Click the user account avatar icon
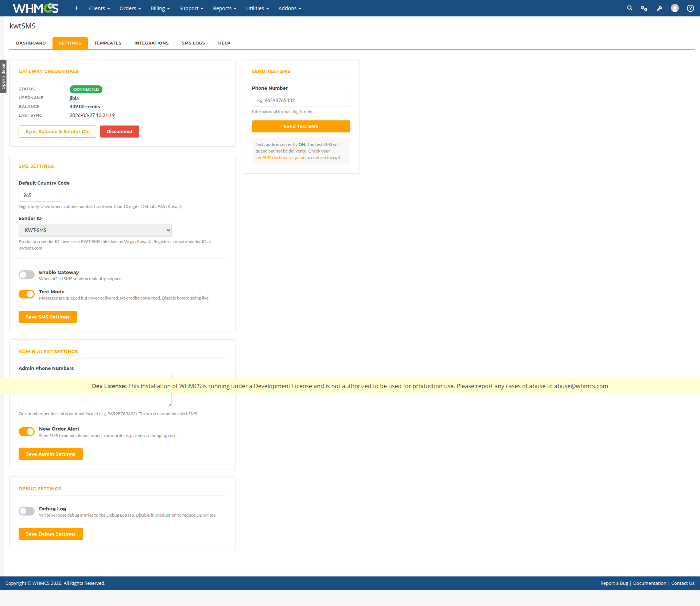Viewport: 700px width, 606px height. point(675,8)
